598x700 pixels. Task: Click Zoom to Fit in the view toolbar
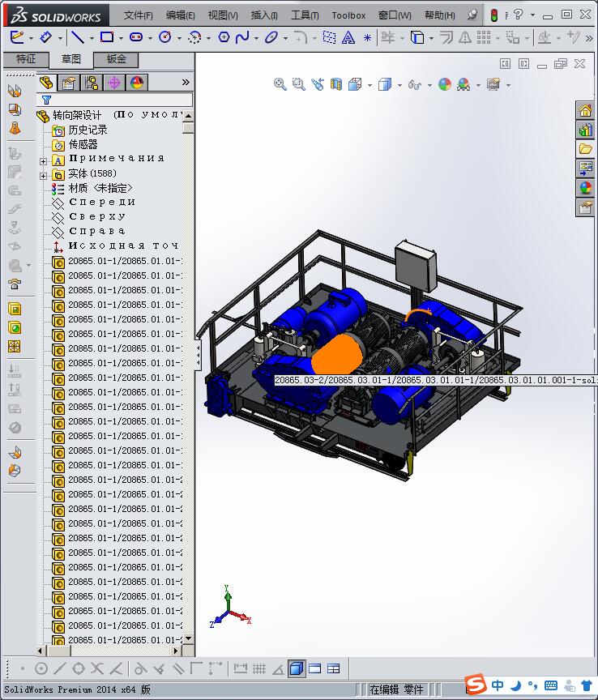[280, 84]
